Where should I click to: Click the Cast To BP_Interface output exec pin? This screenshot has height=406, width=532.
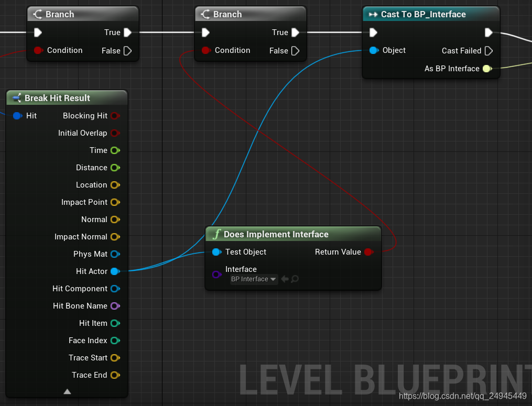[x=488, y=32]
